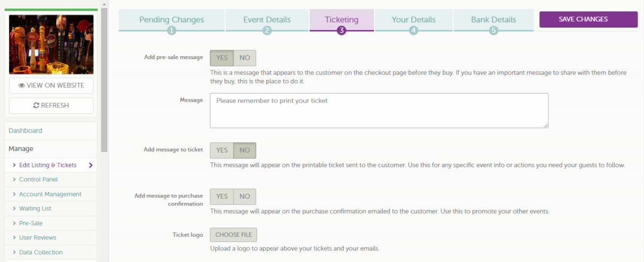Open the Bank Details tab
Image resolution: width=644 pixels, height=262 pixels.
tap(494, 20)
